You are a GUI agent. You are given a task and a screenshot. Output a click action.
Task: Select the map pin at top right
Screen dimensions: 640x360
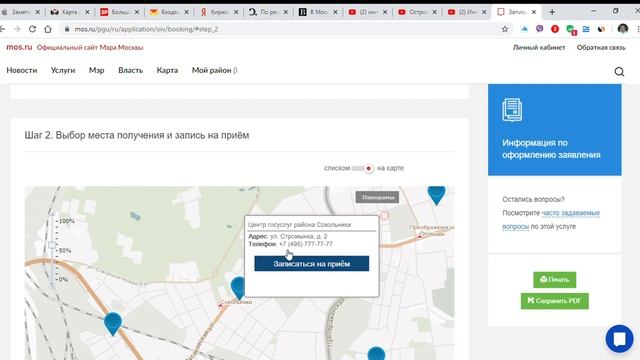436,195
